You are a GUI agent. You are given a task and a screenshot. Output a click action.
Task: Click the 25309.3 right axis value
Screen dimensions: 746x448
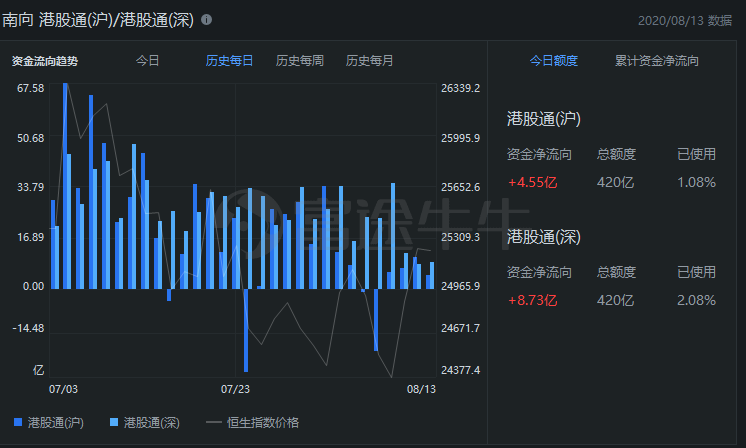(x=461, y=237)
